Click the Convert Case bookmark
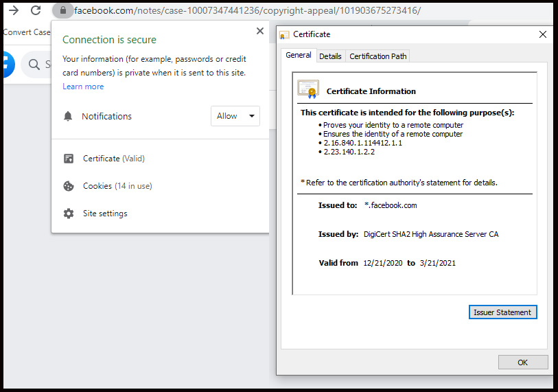This screenshot has height=392, width=558. pyautogui.click(x=27, y=32)
